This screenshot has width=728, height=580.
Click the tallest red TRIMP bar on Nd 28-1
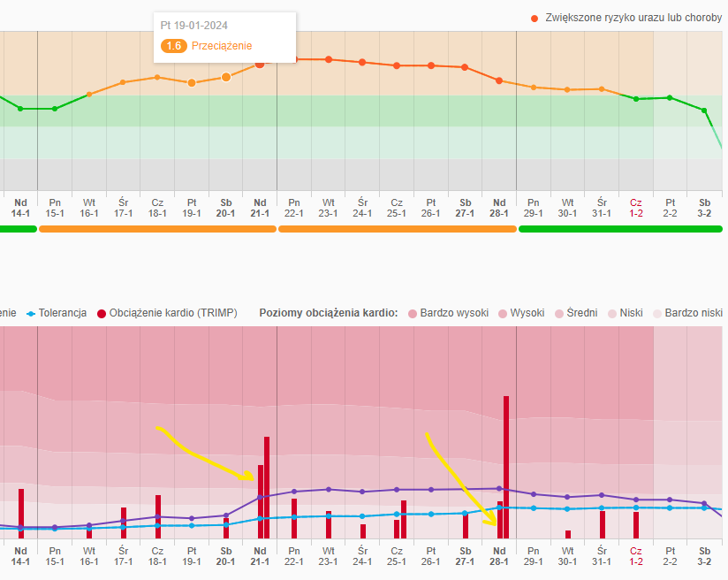tap(506, 466)
